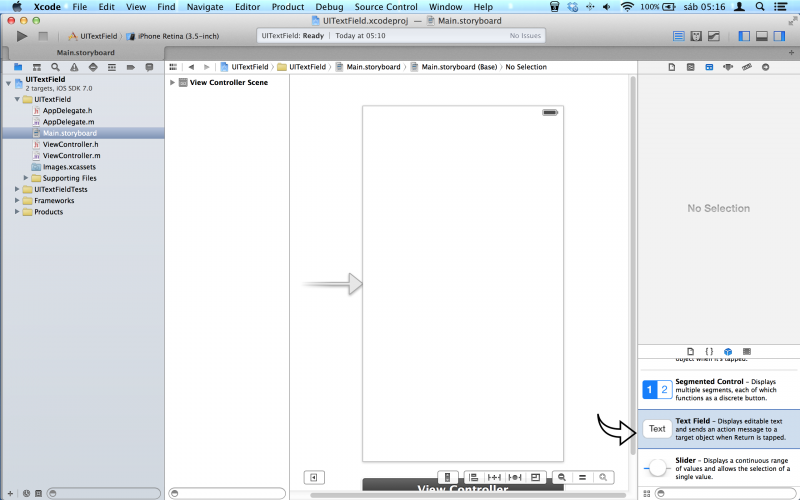Collapse the UITextField group folder

17,99
